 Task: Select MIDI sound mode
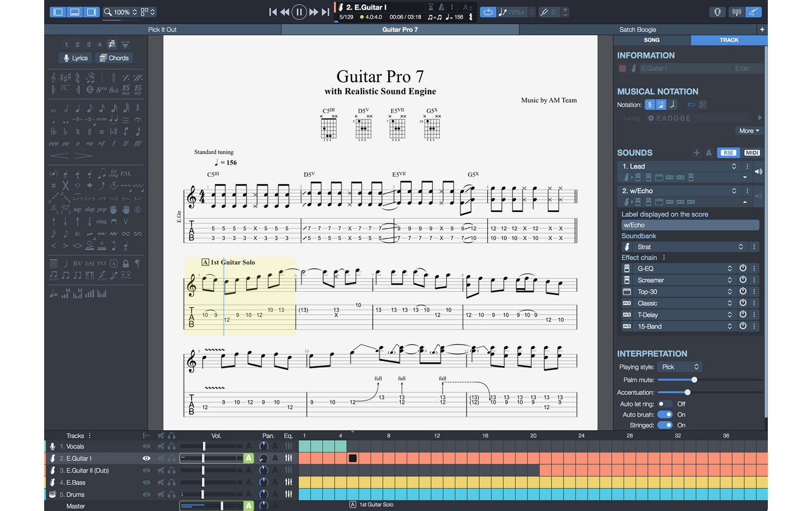click(x=752, y=153)
